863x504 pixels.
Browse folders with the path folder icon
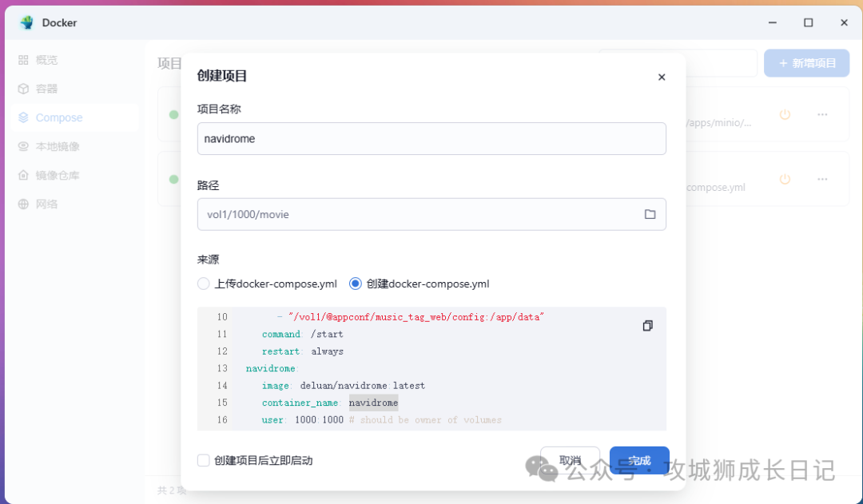tap(650, 214)
